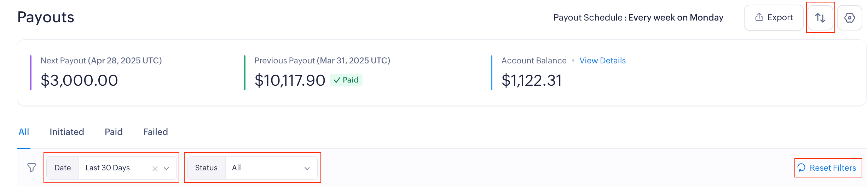The height and width of the screenshot is (187, 868).
Task: Open payout settings gear icon
Action: coord(849,18)
